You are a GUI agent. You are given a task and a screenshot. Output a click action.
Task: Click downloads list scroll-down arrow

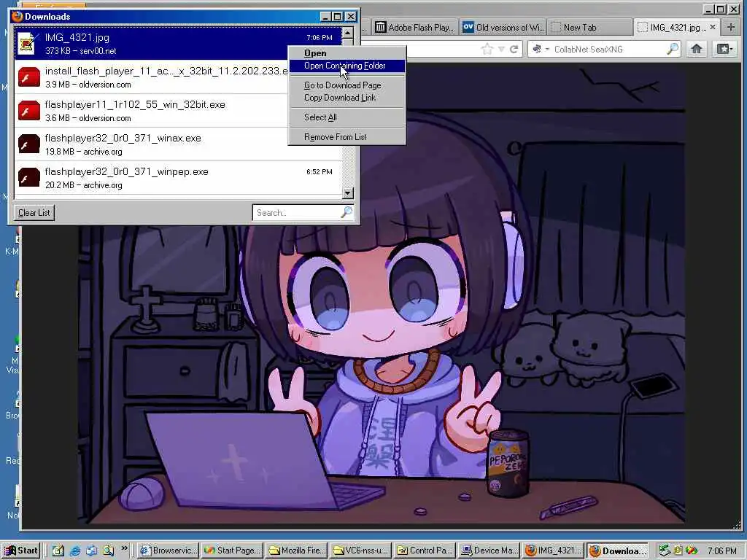click(348, 193)
